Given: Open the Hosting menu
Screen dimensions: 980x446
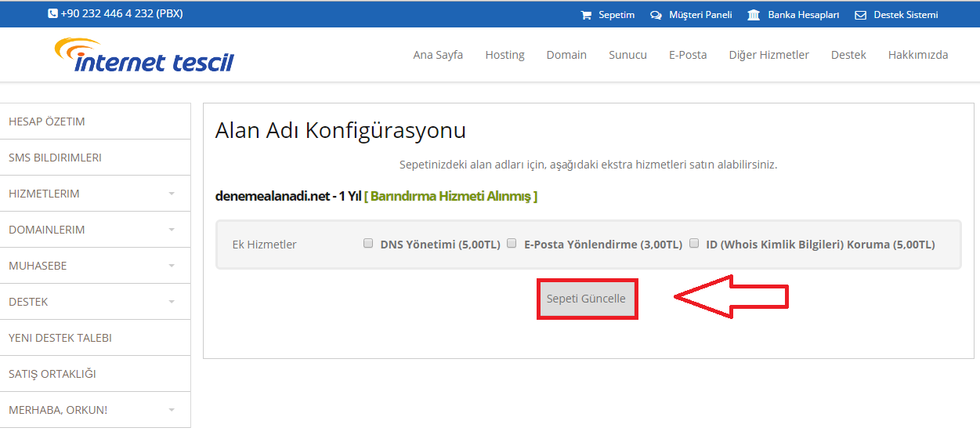Looking at the screenshot, I should point(504,55).
